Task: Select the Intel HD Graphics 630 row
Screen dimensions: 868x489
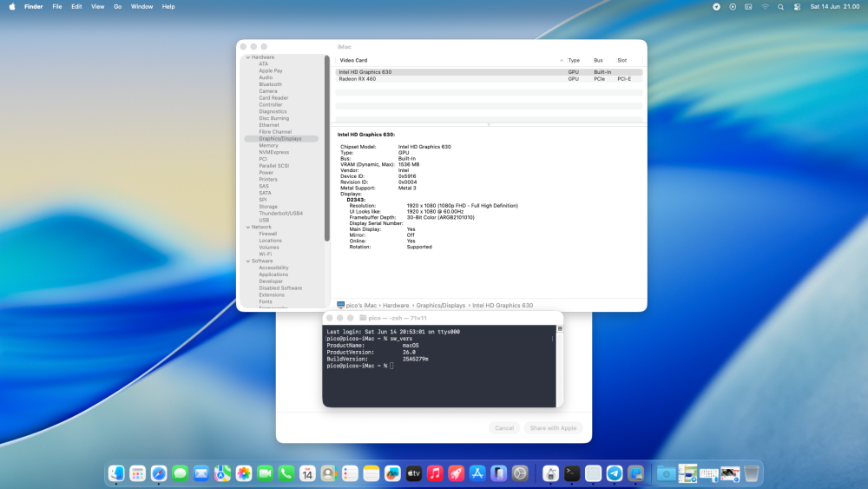Action: coord(489,72)
